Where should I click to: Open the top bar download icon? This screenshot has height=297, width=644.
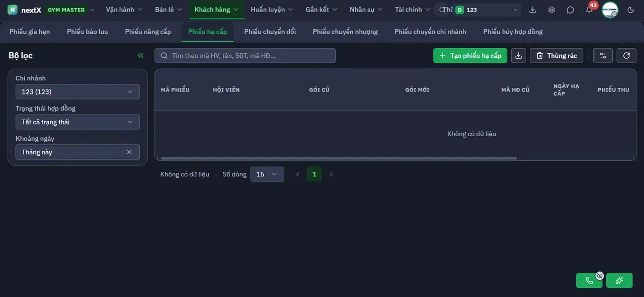point(533,10)
